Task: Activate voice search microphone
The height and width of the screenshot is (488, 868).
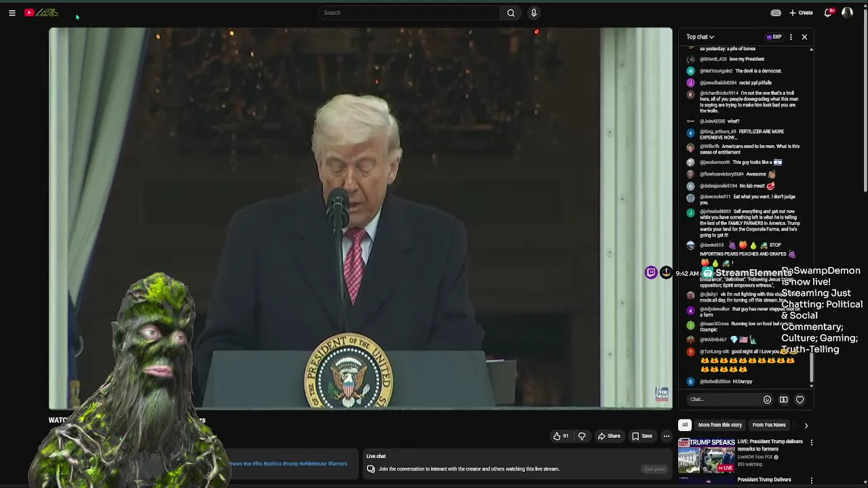Action: pos(534,13)
